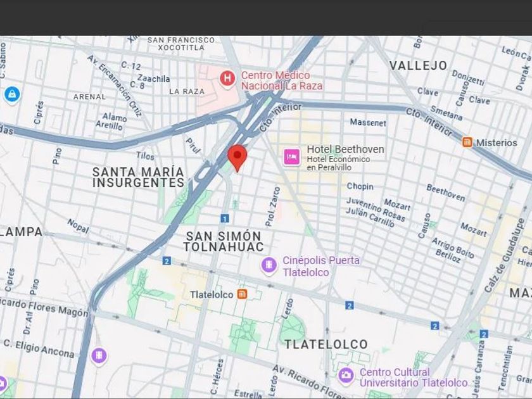
Task: Click the Zaachila street label
Action: [x=154, y=79]
